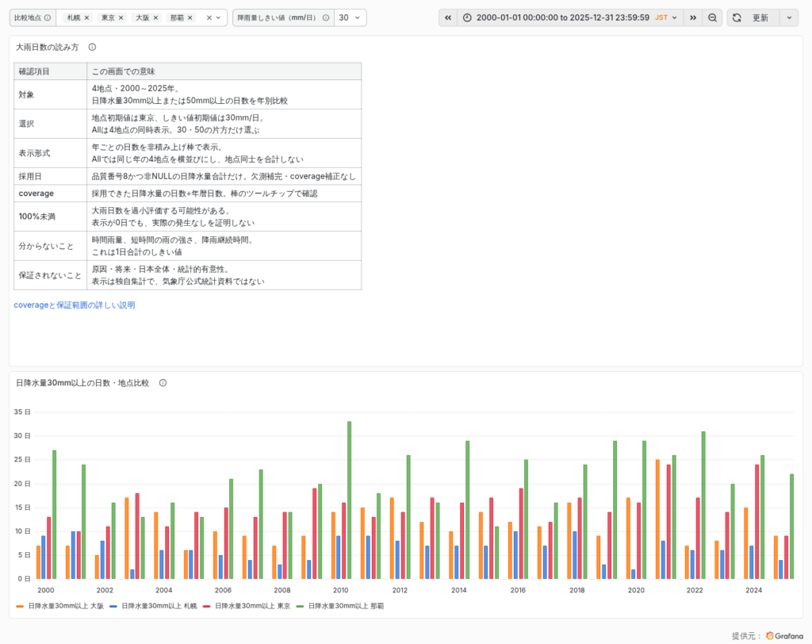Click the 35 日 y-axis label
This screenshot has height=644, width=812.
click(x=22, y=412)
